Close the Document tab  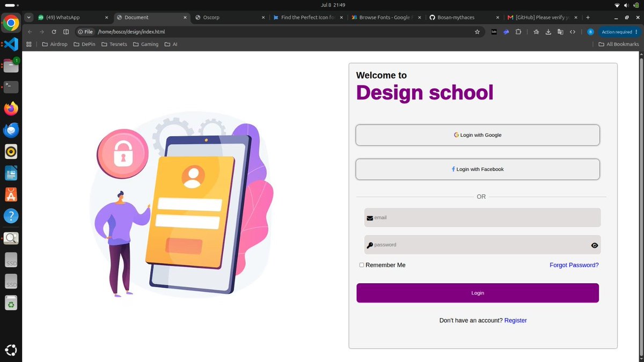point(185,17)
